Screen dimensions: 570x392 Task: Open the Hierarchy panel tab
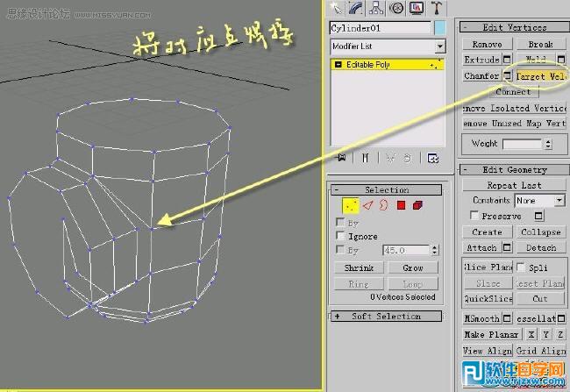coord(376,8)
